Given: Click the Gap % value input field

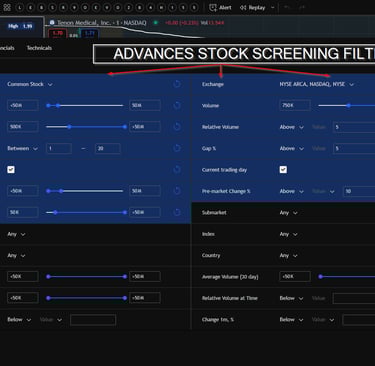Looking at the screenshot, I should 354,148.
